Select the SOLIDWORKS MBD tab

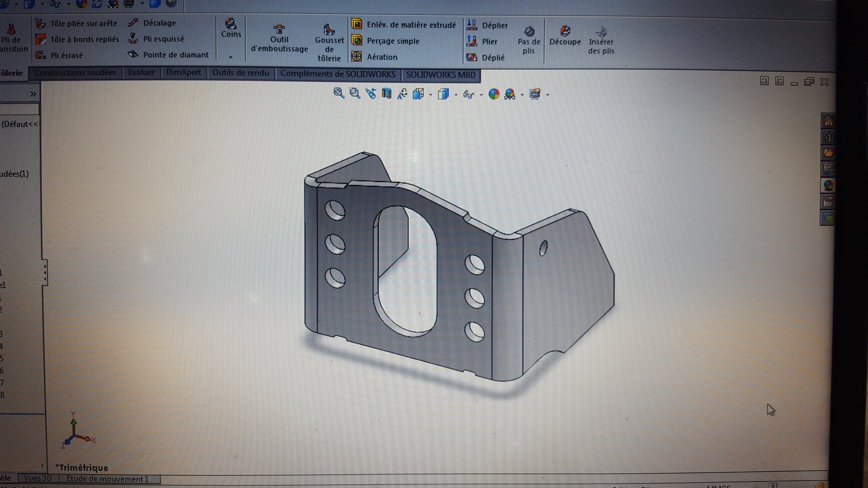pos(441,75)
